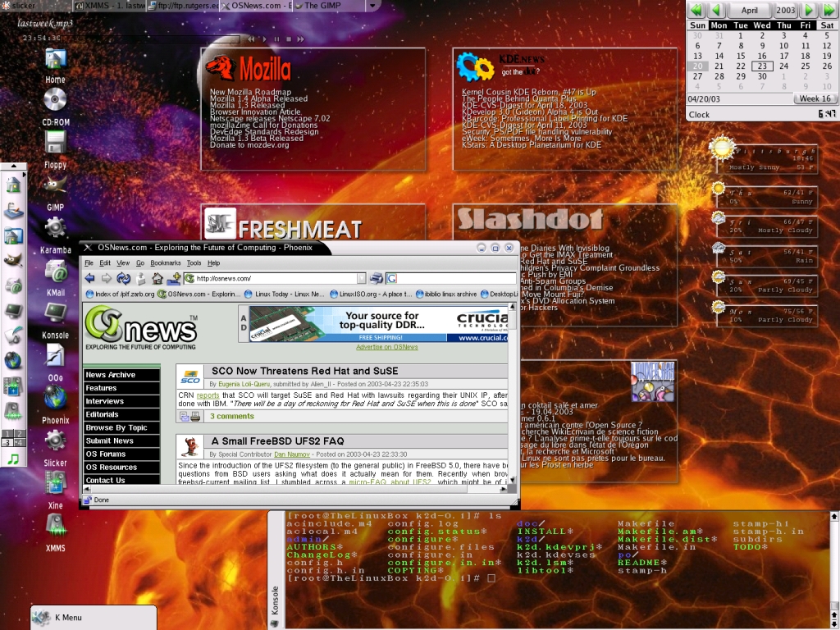Pause the lastweek.mp3 player widget
This screenshot has width=840, height=630.
[276, 39]
